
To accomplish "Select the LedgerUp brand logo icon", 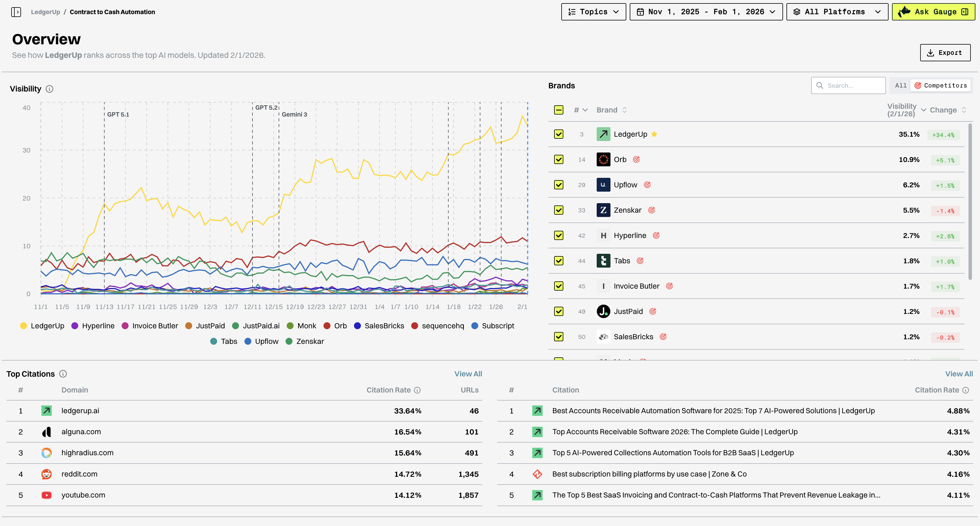I will (603, 134).
